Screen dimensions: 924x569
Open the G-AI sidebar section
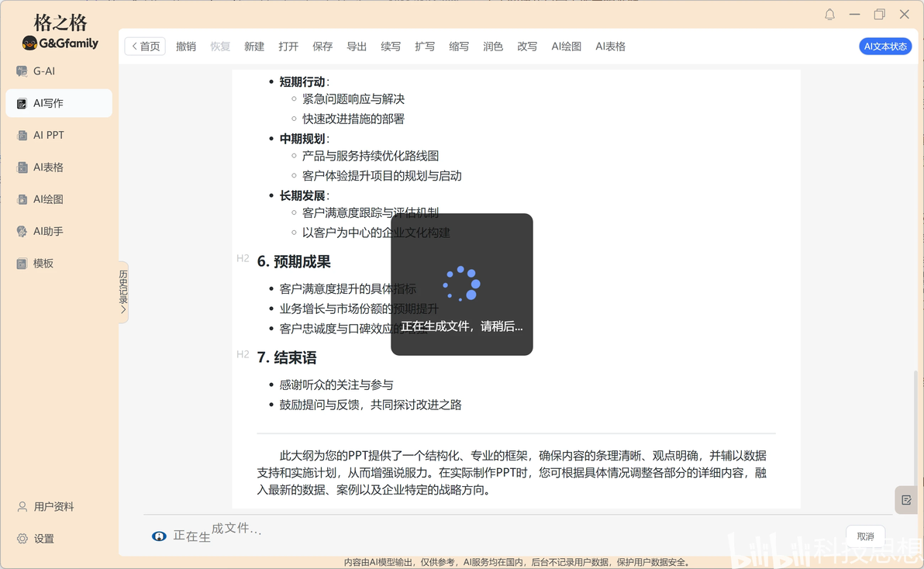coord(43,71)
